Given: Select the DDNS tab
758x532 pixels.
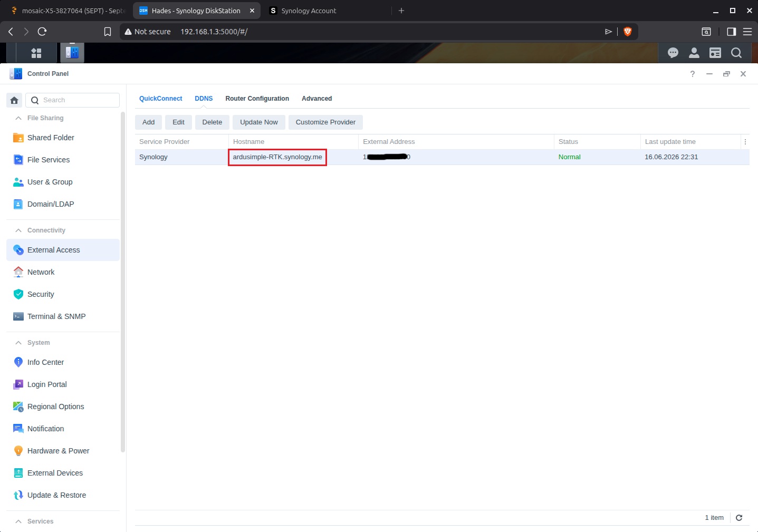Looking at the screenshot, I should [204, 99].
